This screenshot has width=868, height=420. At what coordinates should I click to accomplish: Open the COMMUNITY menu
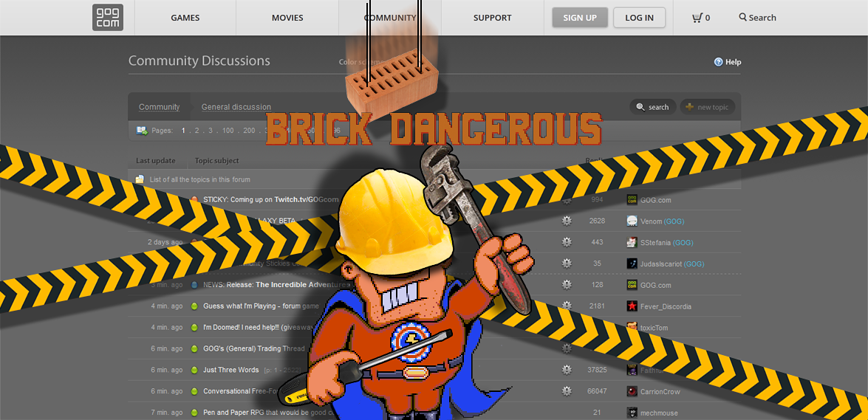click(390, 18)
